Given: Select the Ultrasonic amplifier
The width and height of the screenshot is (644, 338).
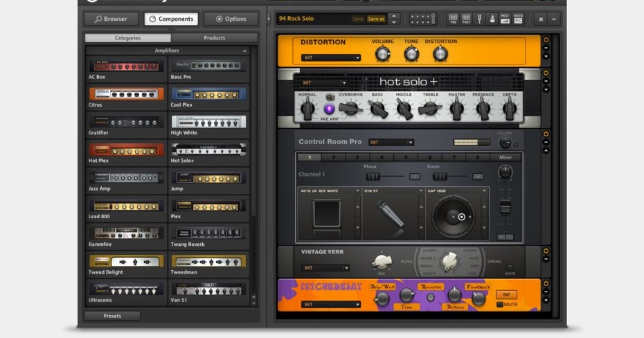Looking at the screenshot, I should click(126, 293).
